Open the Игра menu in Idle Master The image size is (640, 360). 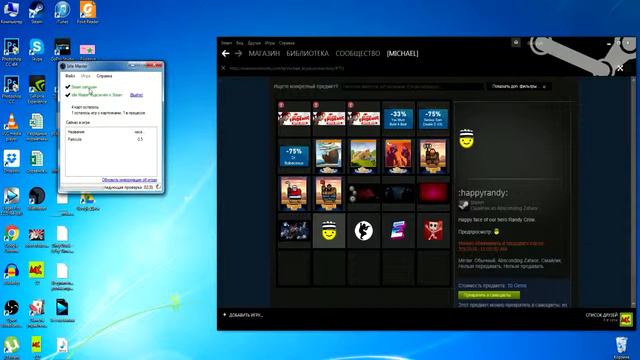click(86, 76)
